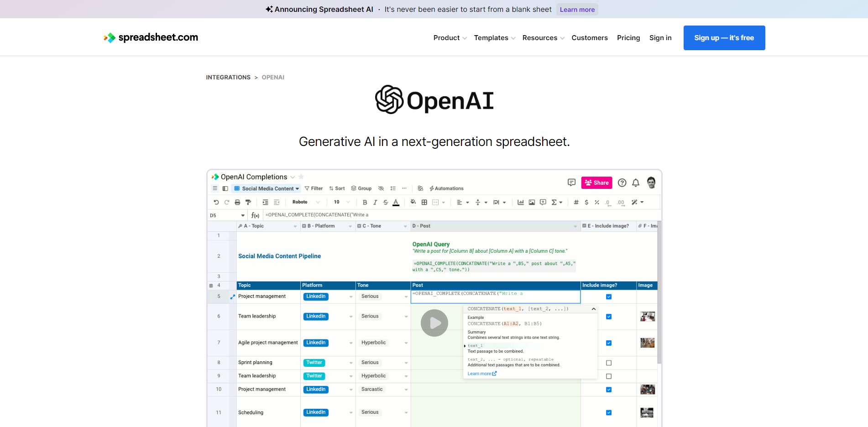868x427 pixels.
Task: Click Learn more in CONCATENATE help popup
Action: tap(482, 374)
